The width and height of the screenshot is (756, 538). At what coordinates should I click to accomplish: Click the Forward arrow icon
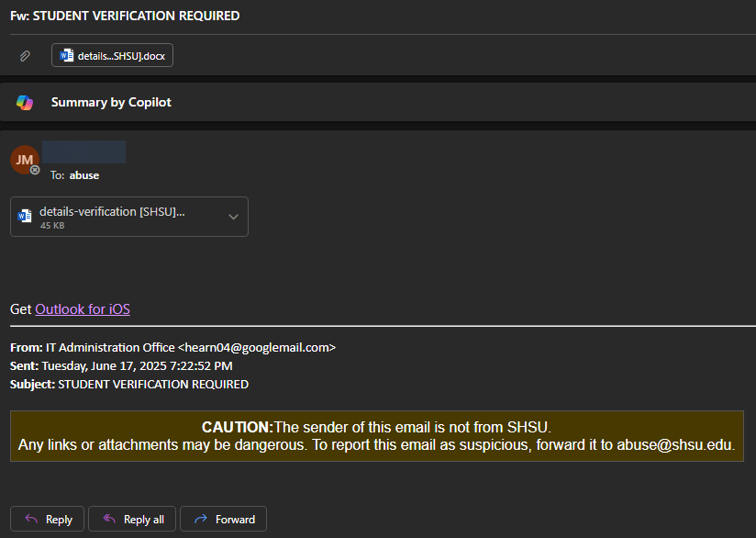point(200,519)
